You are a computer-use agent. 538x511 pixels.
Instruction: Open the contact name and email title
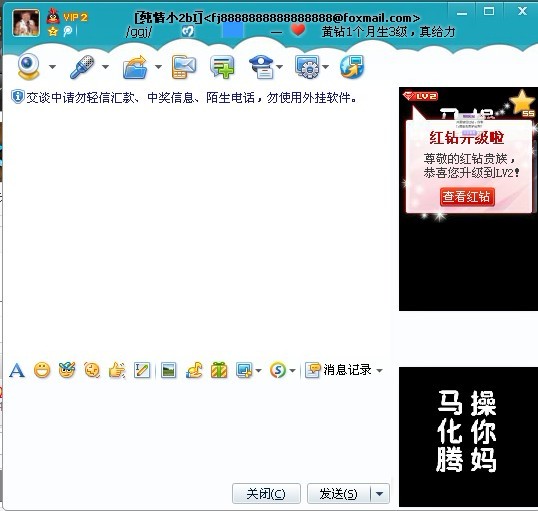point(277,18)
